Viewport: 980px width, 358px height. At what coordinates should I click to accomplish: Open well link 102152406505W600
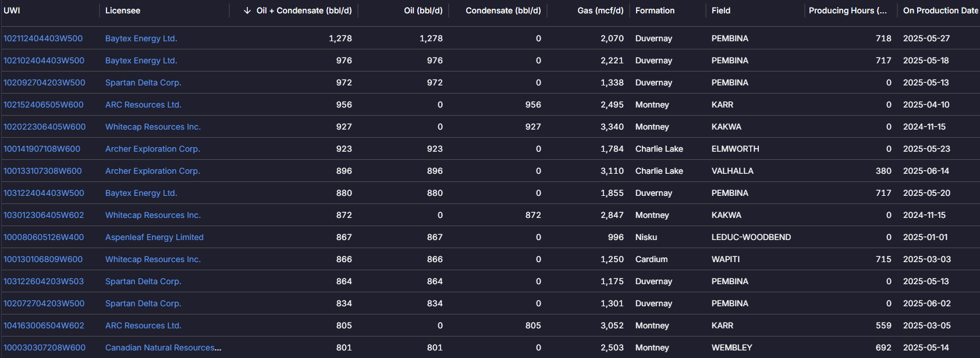click(x=44, y=105)
